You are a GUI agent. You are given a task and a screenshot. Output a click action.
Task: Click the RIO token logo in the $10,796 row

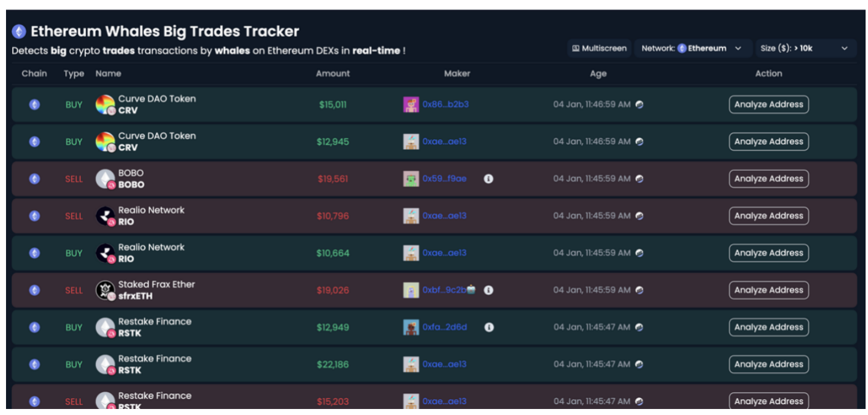(x=105, y=216)
